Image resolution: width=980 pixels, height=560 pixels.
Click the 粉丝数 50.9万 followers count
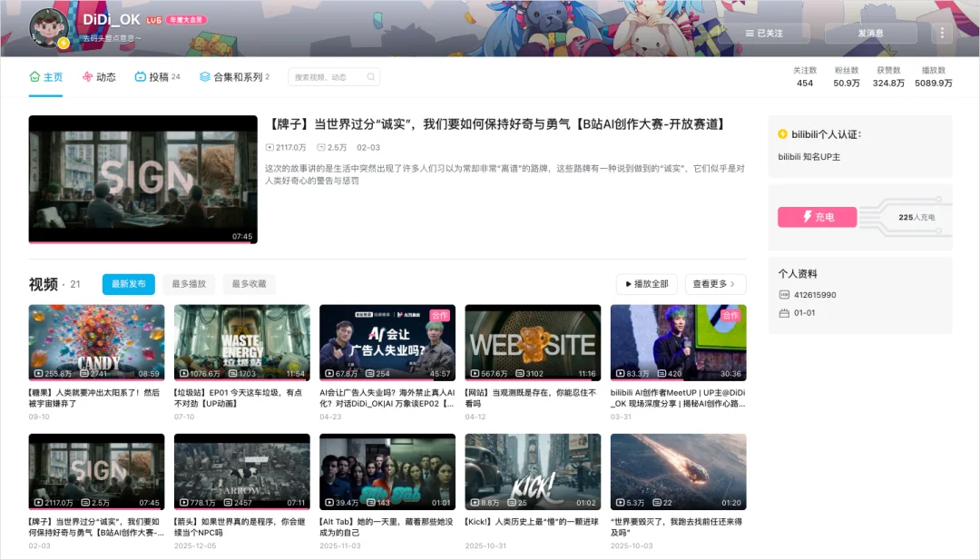[847, 77]
